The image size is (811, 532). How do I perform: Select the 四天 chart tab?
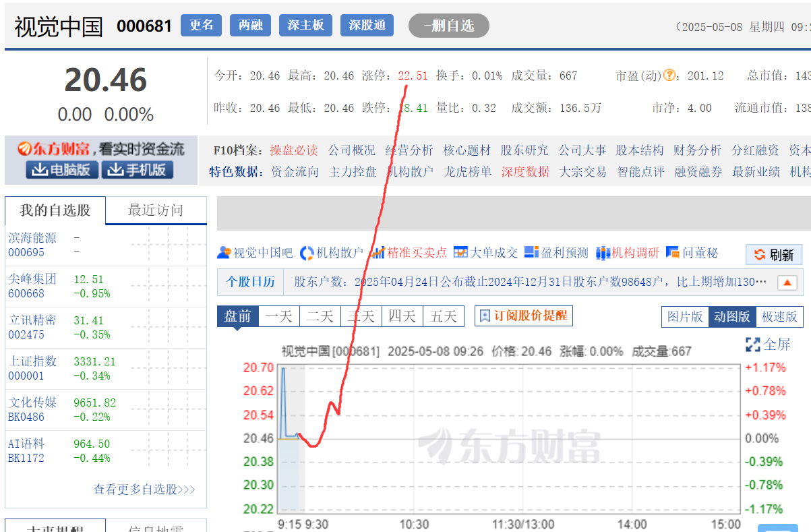point(402,316)
